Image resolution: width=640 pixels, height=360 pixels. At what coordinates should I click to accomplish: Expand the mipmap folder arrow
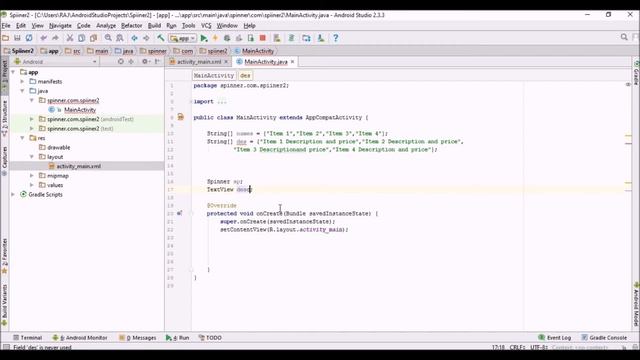click(32, 176)
